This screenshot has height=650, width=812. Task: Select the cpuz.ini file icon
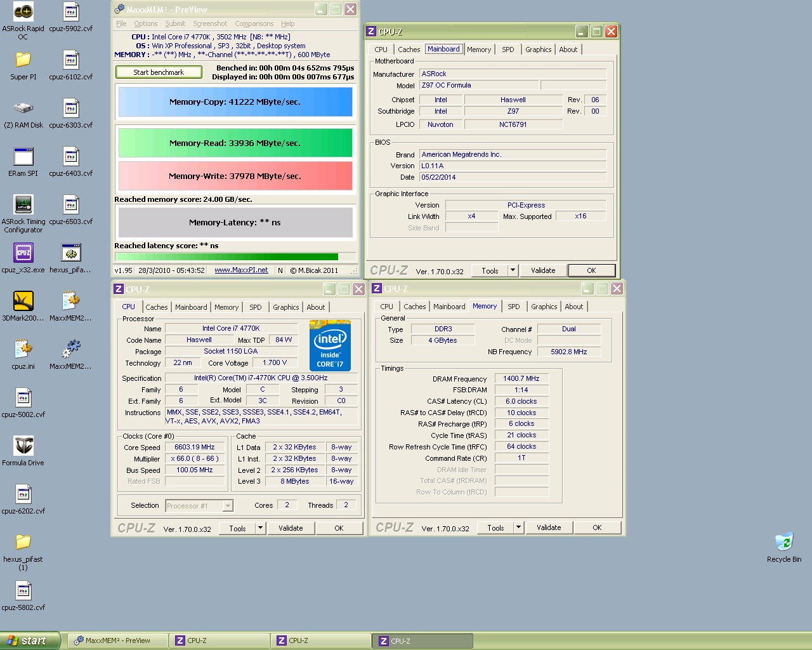23,349
